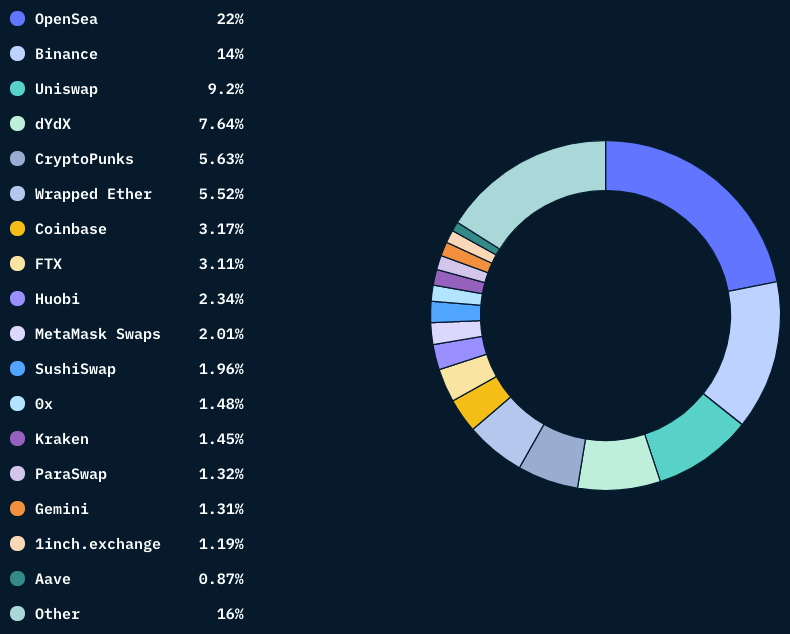Viewport: 790px width, 634px height.
Task: Select the Aave dark teal dot
Action: click(x=18, y=579)
